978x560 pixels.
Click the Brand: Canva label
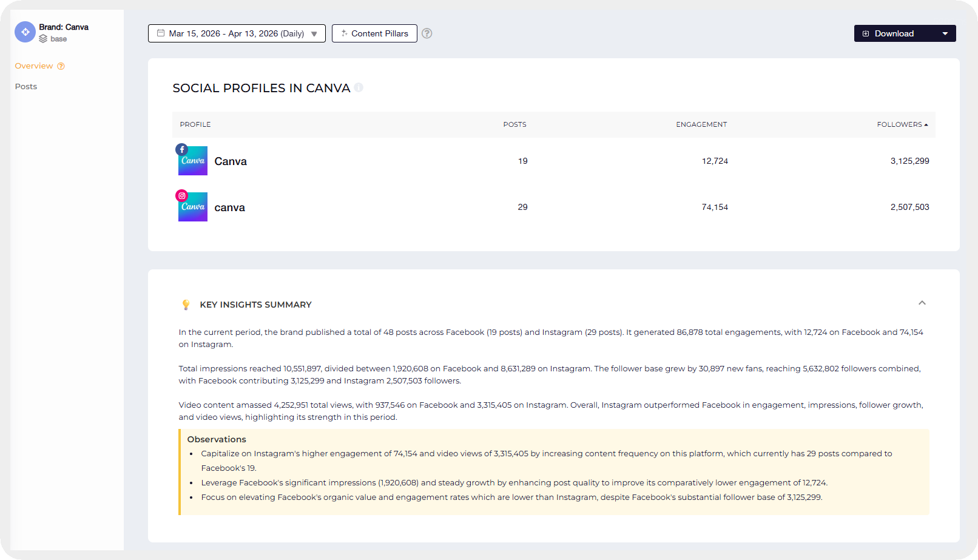(x=64, y=27)
